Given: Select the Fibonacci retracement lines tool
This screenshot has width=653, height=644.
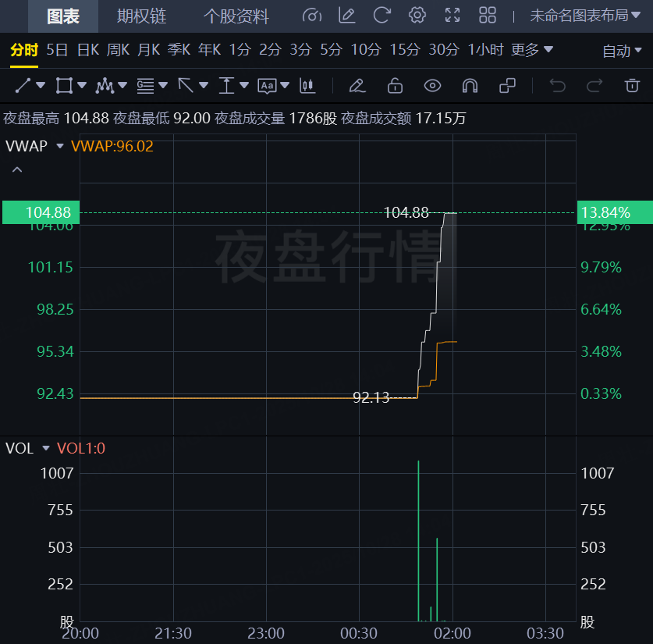Looking at the screenshot, I should 145,86.
